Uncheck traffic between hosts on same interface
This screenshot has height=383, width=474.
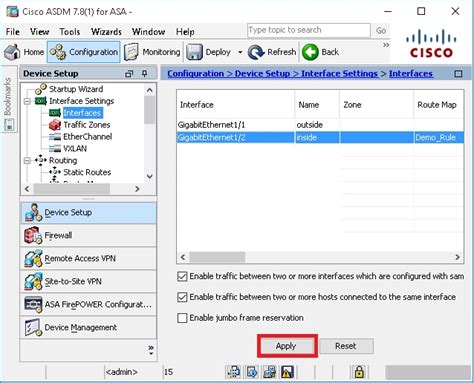coord(182,297)
